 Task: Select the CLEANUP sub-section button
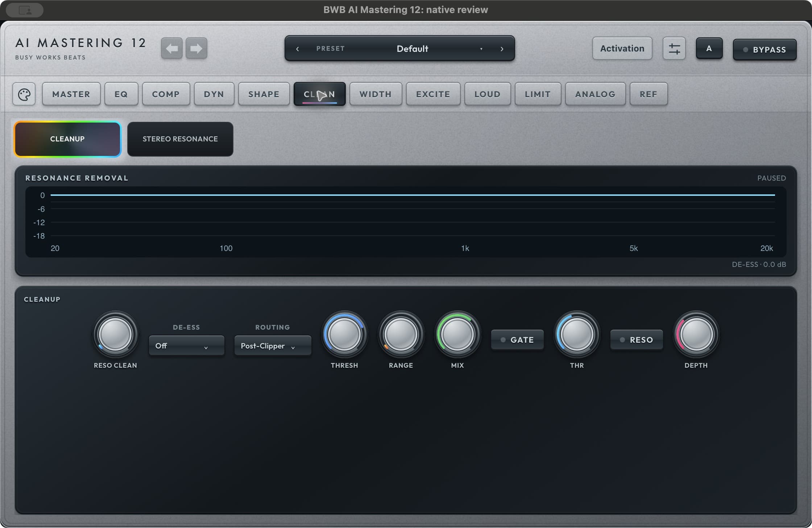tap(67, 139)
